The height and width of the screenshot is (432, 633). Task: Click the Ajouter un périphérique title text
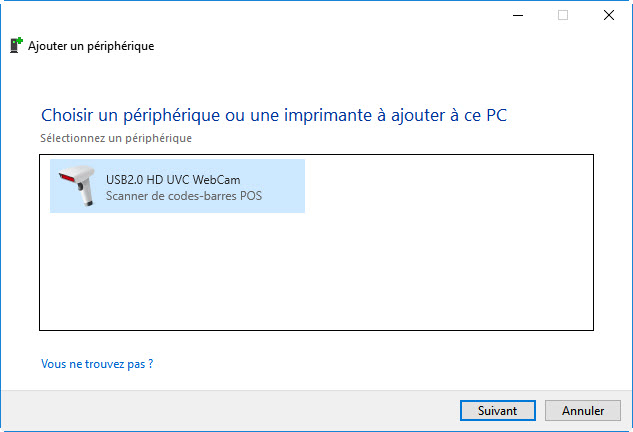pyautogui.click(x=91, y=46)
